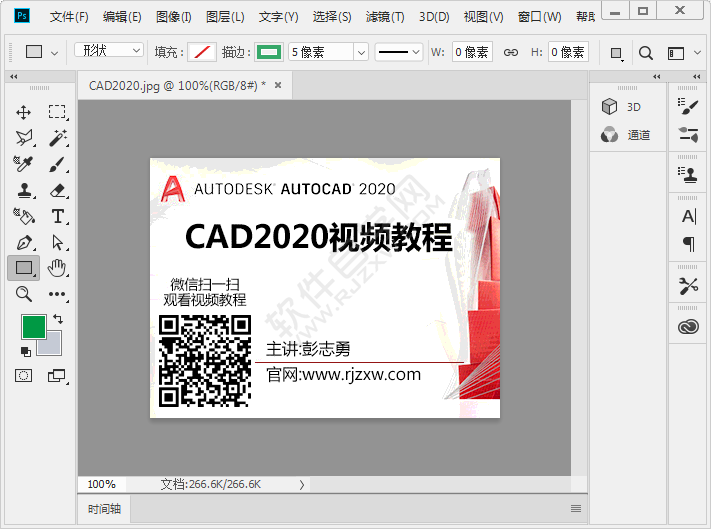Viewport: 711px width, 529px height.
Task: Collapse the left toolbox panel arrows
Action: (14, 77)
